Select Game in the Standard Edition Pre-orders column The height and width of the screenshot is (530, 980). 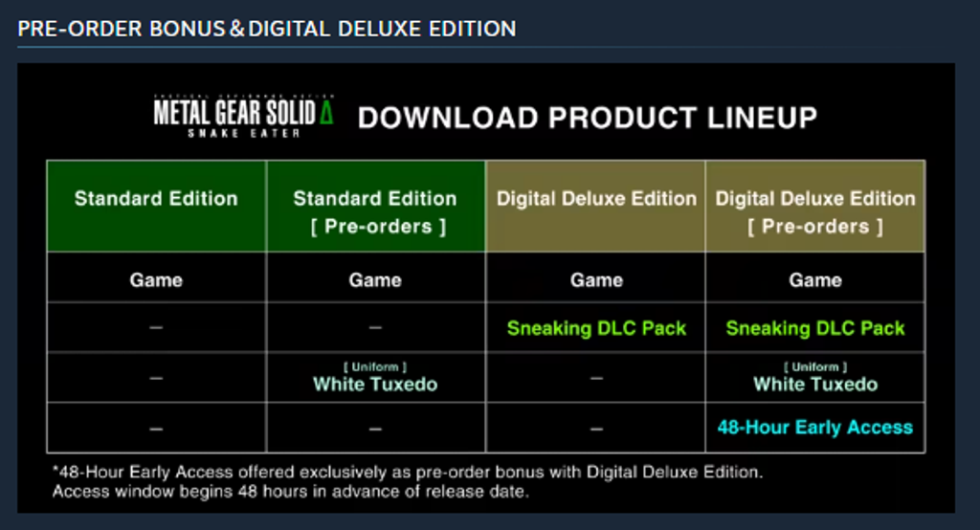coord(375,280)
